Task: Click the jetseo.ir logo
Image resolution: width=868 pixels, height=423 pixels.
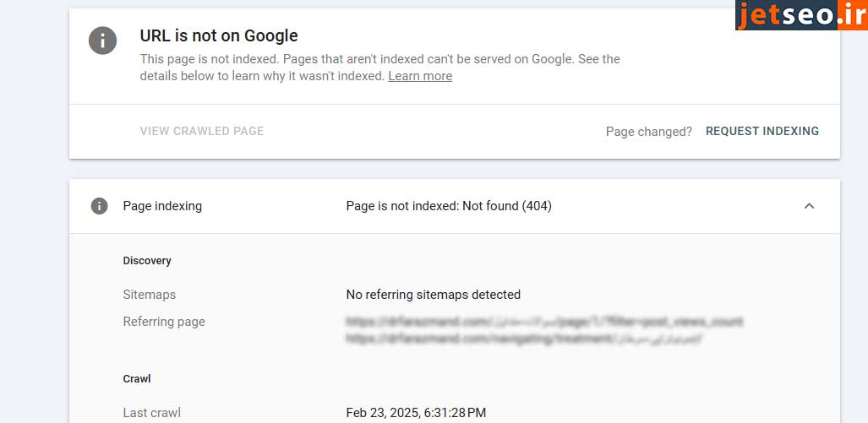Action: [800, 15]
